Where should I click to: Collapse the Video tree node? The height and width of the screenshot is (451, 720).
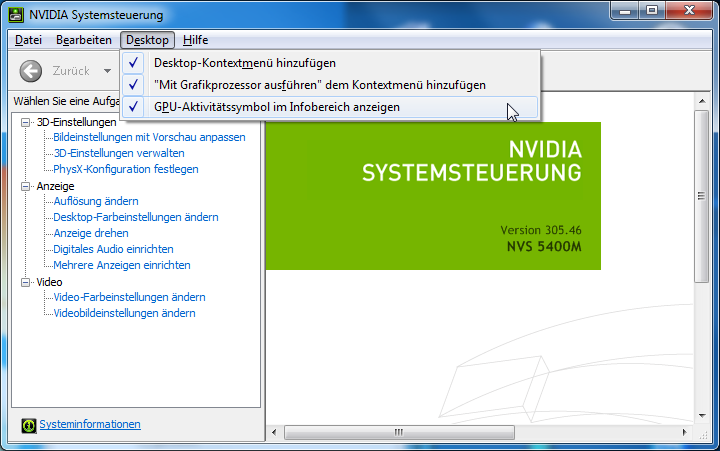(25, 282)
